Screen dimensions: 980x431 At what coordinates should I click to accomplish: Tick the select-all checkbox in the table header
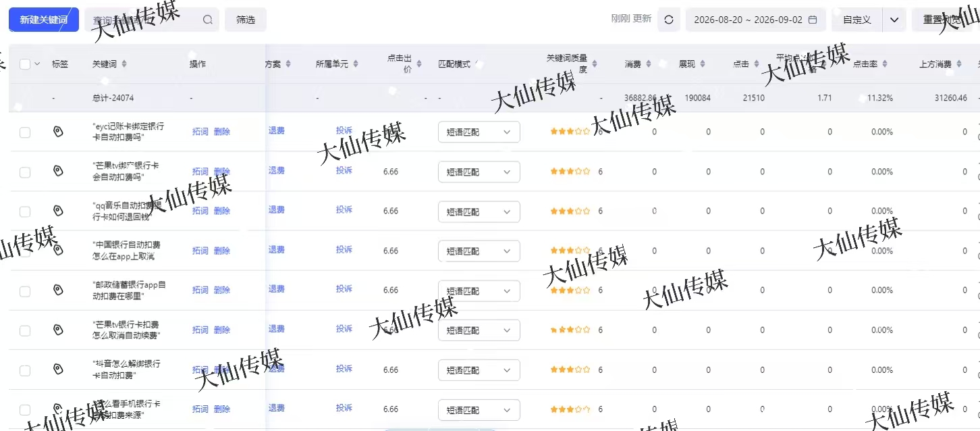(x=25, y=64)
